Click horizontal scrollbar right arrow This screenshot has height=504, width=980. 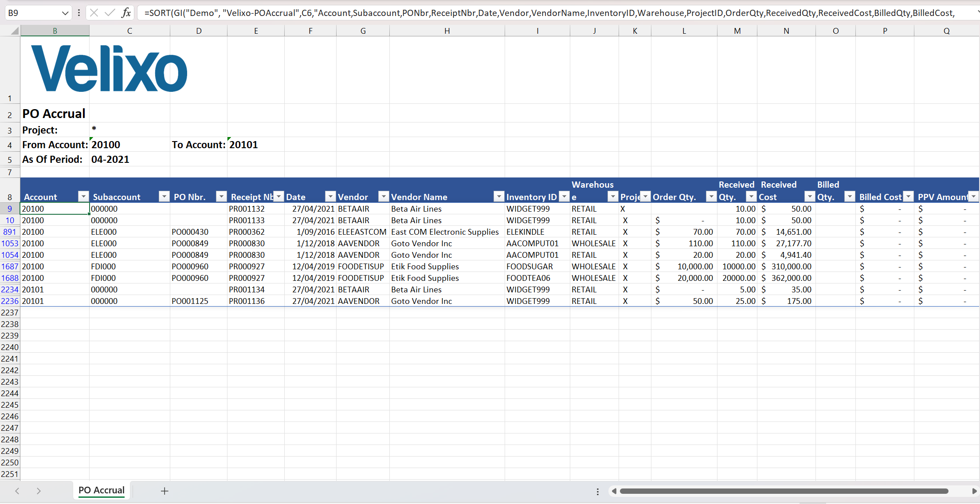point(974,491)
